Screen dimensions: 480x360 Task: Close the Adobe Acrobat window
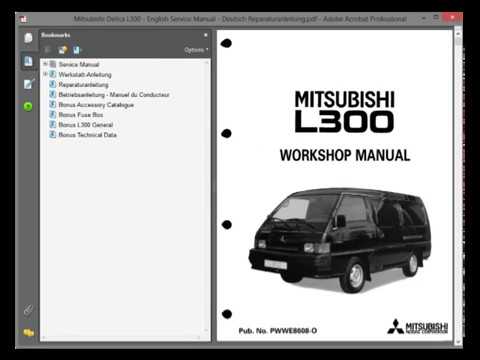tap(452, 18)
